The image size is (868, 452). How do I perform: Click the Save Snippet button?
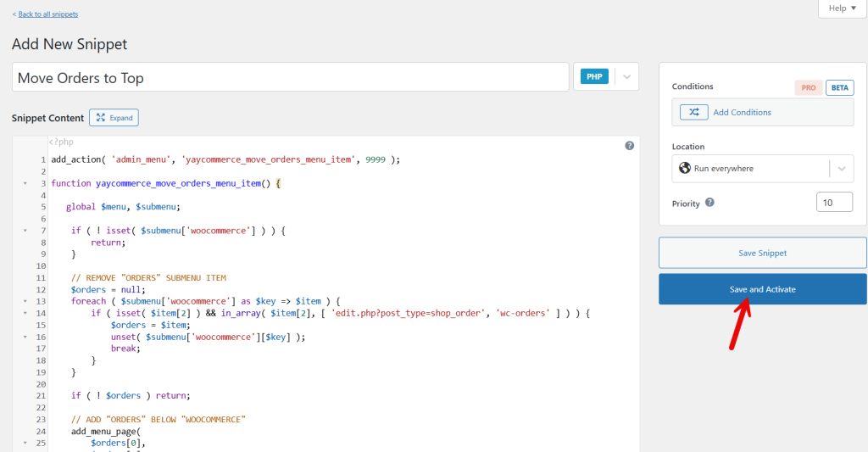click(x=762, y=254)
